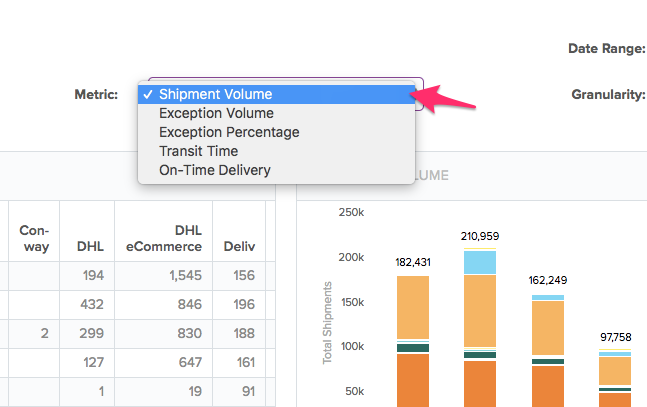
Task: Click light orange segment of 97,758 bar
Action: [615, 371]
